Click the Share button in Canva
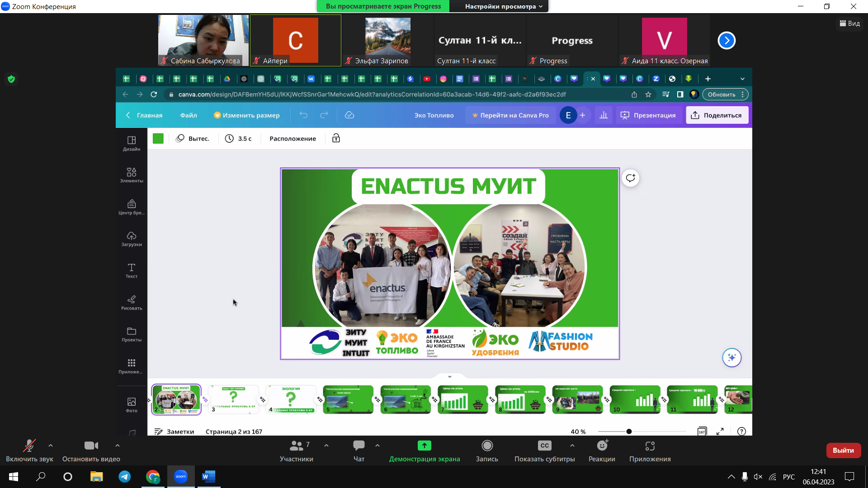 click(717, 115)
